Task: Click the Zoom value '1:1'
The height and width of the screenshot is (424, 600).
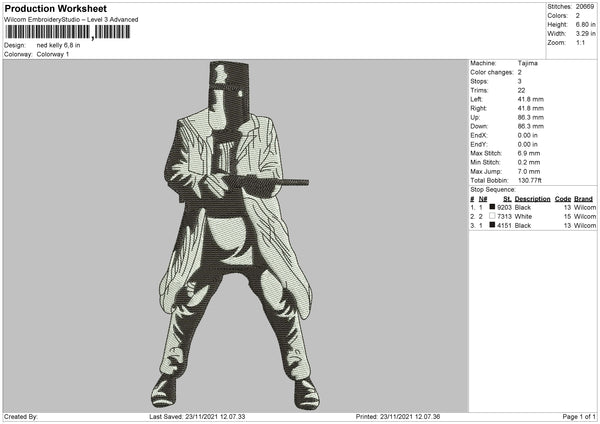Action: point(580,42)
